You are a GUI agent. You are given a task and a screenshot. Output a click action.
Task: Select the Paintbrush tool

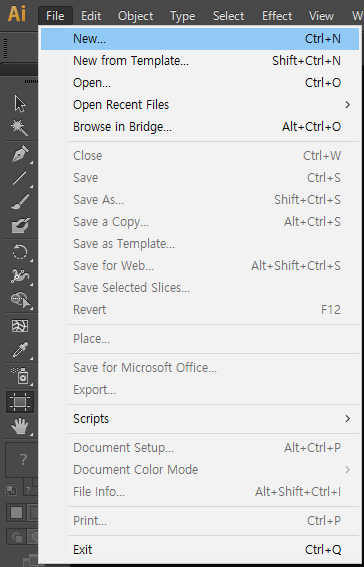20,201
